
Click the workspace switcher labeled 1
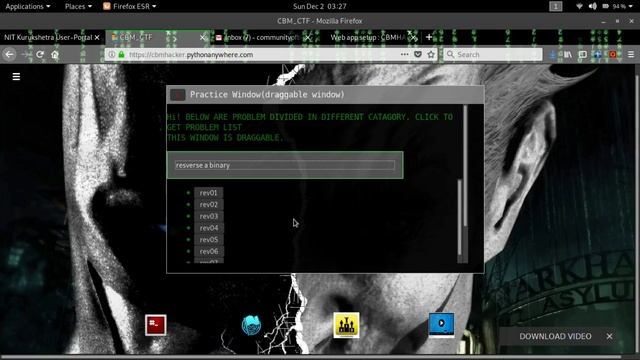pos(556,6)
